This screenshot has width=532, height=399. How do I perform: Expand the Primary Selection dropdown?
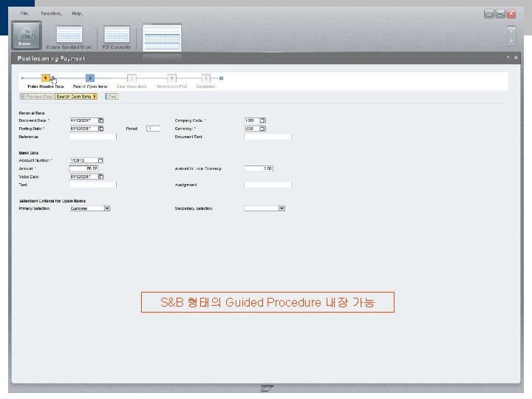pos(107,208)
